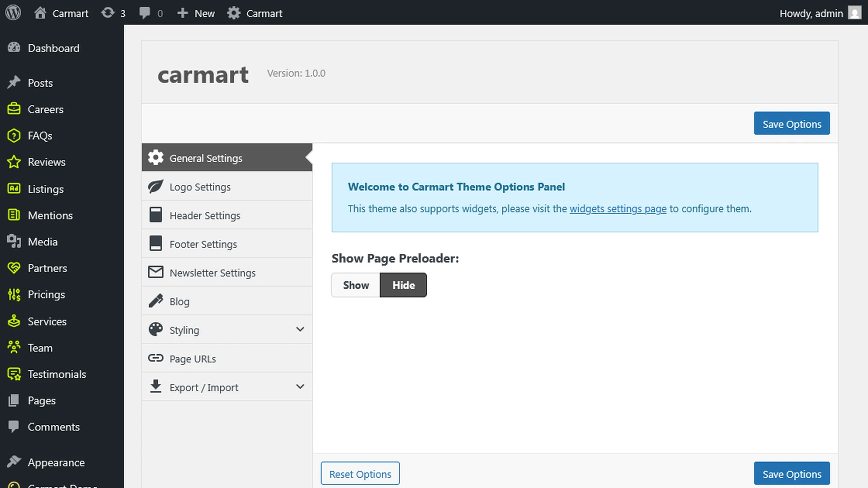This screenshot has width=868, height=488.
Task: Click the WordPress logo icon
Action: click(x=13, y=13)
